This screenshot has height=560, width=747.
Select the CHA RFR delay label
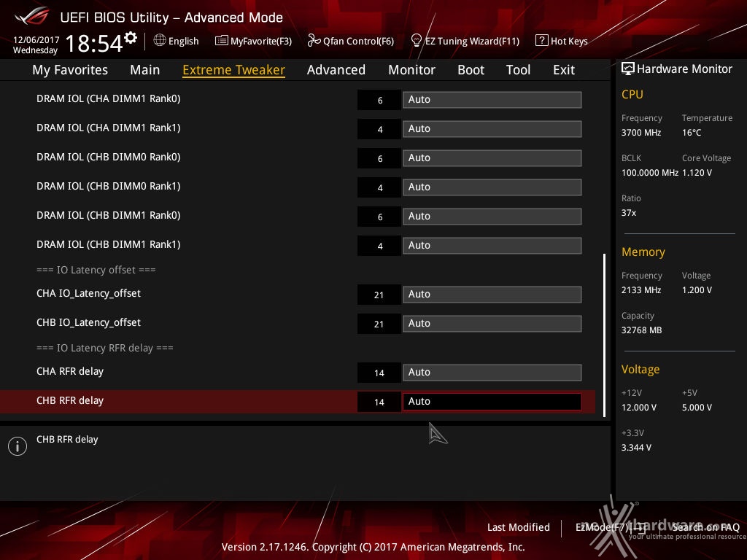click(x=70, y=371)
